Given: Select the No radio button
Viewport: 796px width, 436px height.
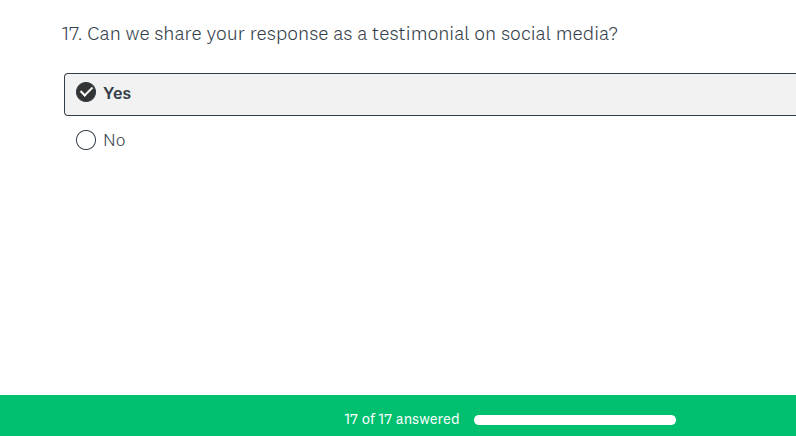Looking at the screenshot, I should coord(86,140).
